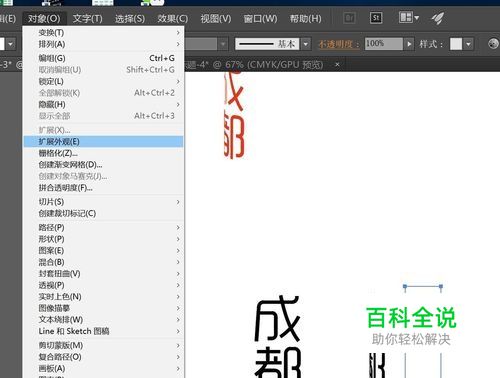The height and width of the screenshot is (378, 500).
Task: Select 扩展外观(E) menu entry
Action: click(x=103, y=141)
